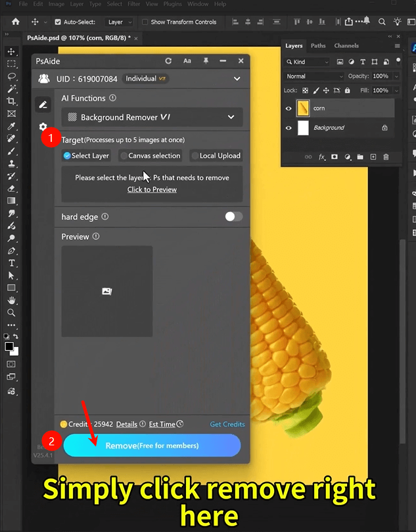The height and width of the screenshot is (532, 416).
Task: Open the Plugins menu
Action: coord(173,4)
